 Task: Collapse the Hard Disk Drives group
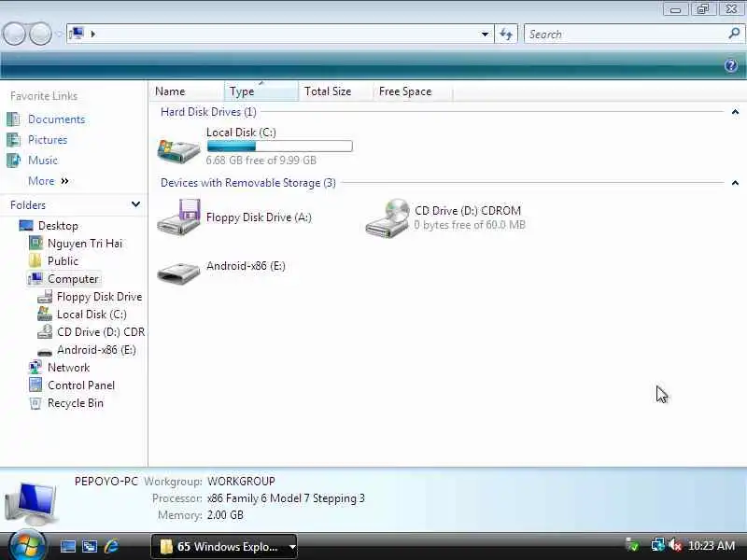(735, 112)
